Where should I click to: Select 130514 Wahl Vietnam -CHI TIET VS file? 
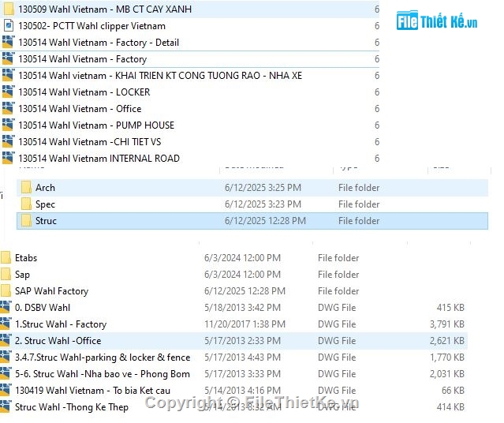(x=89, y=142)
